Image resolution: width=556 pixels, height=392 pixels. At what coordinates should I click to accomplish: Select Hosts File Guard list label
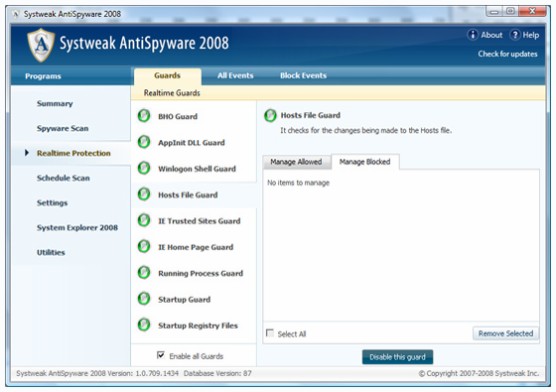(x=188, y=195)
